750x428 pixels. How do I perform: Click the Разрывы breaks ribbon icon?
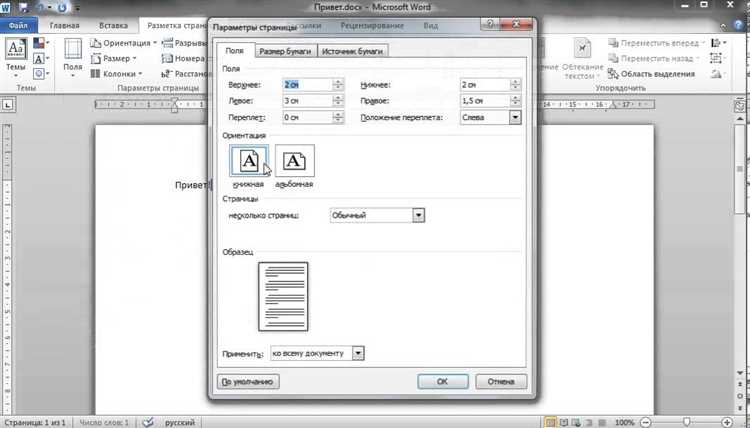[167, 43]
